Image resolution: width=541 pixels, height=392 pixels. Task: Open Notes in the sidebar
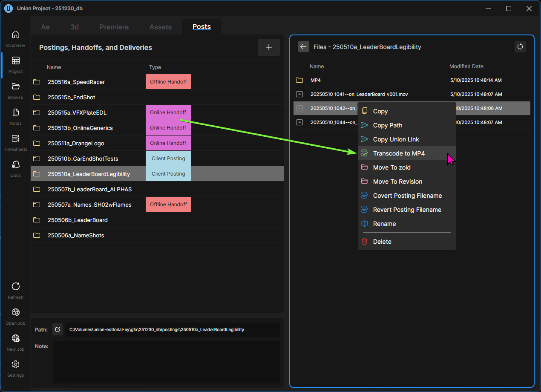pos(15,116)
